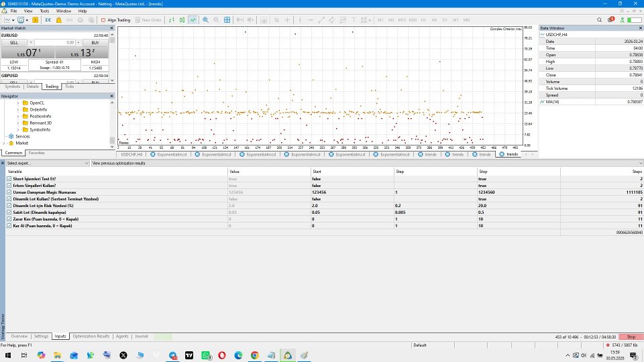This screenshot has height=362, width=644.
Task: Click the Services icon in Navigator
Action: pos(11,136)
